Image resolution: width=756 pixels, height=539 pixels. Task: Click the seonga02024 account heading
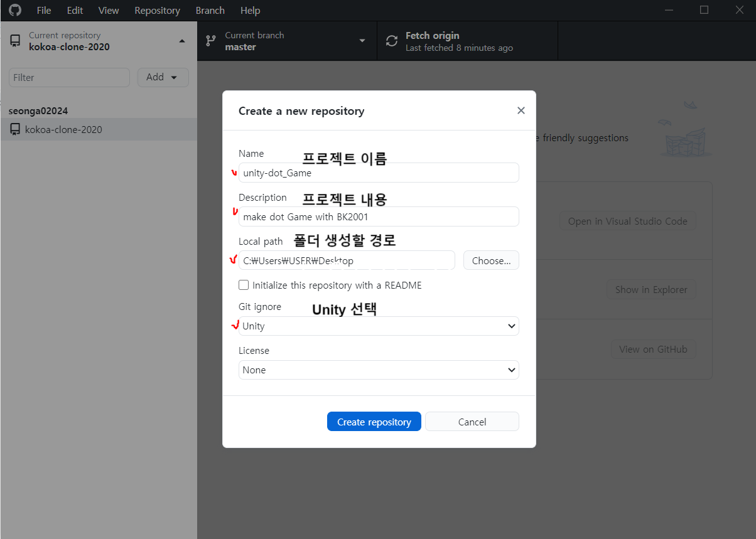(38, 111)
